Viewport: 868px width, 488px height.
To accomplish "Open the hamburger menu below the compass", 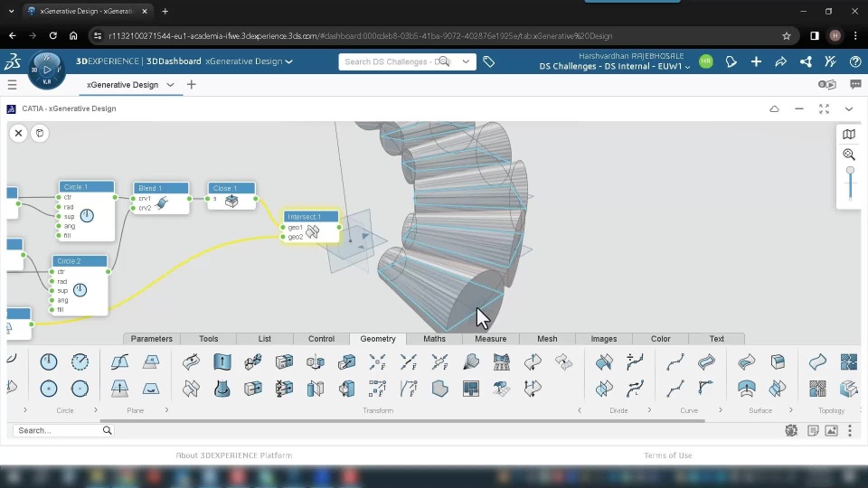I will (12, 85).
